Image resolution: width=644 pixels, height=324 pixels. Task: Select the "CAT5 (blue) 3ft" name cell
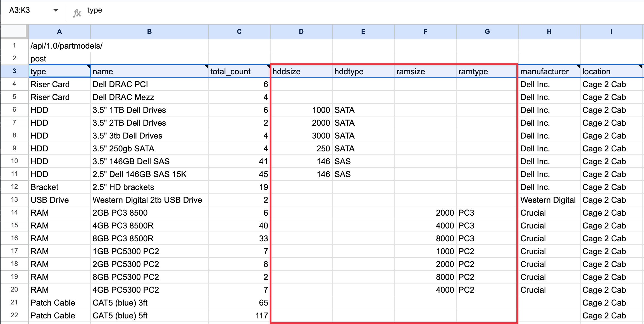pos(149,302)
